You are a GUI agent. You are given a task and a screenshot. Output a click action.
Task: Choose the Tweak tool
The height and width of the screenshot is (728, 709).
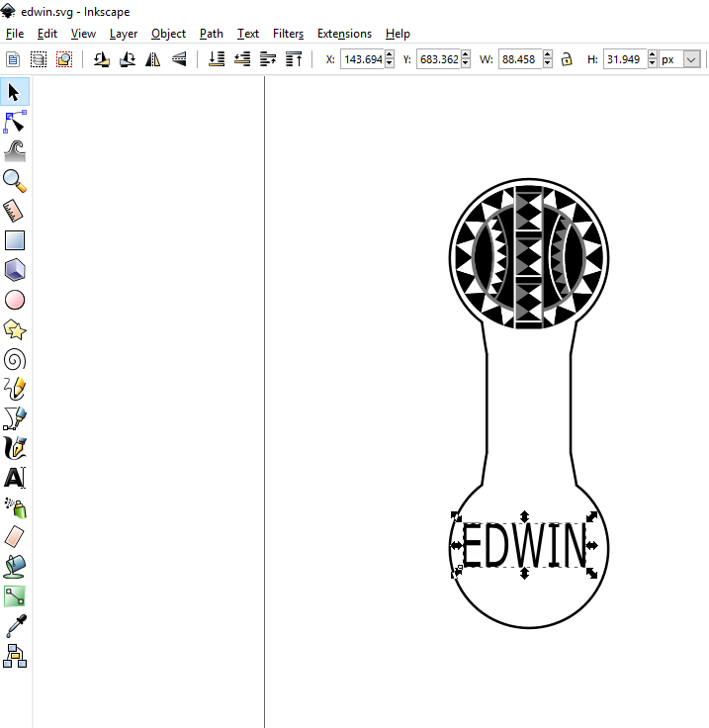[x=15, y=151]
